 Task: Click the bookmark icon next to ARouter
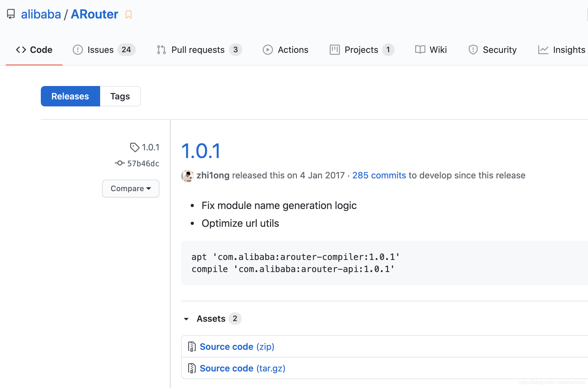click(x=129, y=15)
